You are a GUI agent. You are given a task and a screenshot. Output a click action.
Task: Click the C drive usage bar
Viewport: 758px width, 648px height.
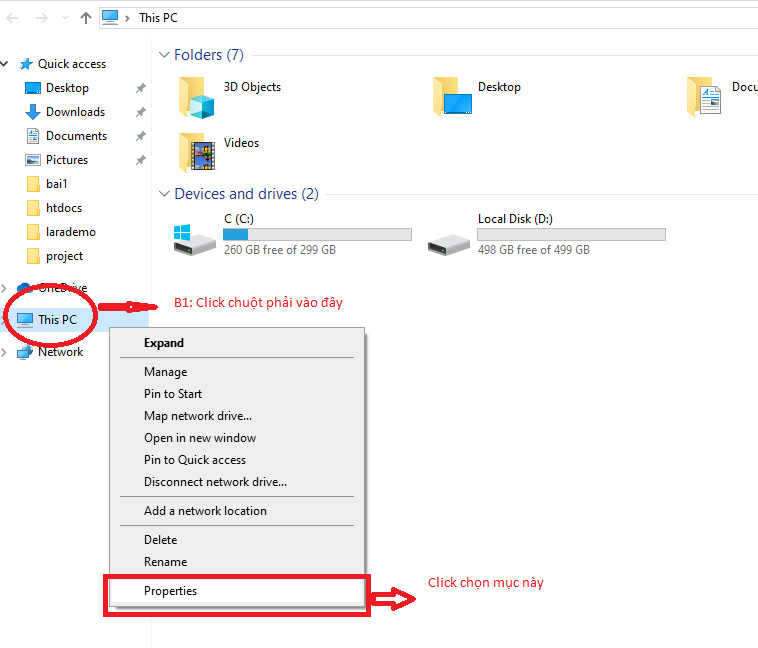[x=317, y=235]
